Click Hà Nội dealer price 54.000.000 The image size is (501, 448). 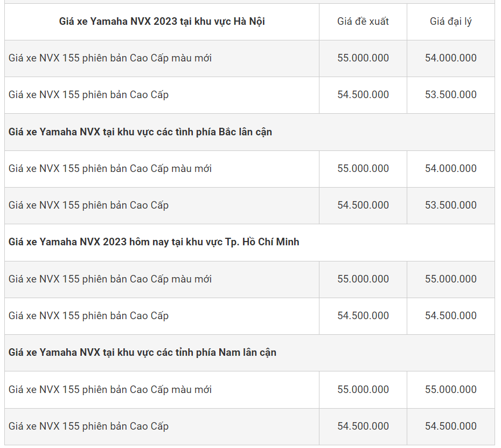[x=450, y=58]
